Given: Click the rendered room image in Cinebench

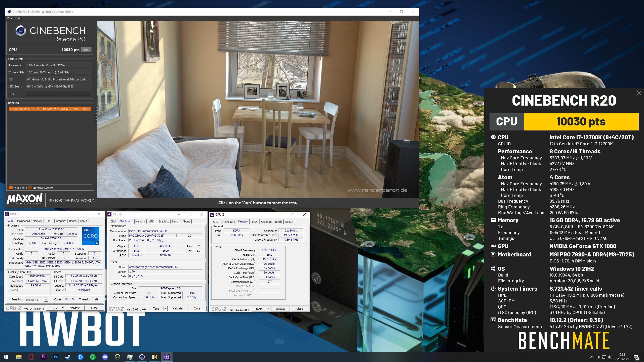Looking at the screenshot, I should point(258,109).
